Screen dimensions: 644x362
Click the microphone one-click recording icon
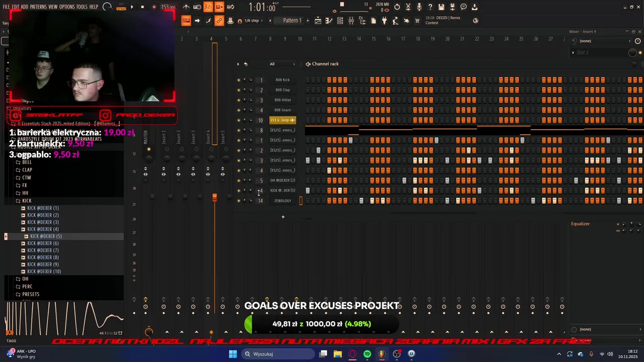click(x=419, y=7)
